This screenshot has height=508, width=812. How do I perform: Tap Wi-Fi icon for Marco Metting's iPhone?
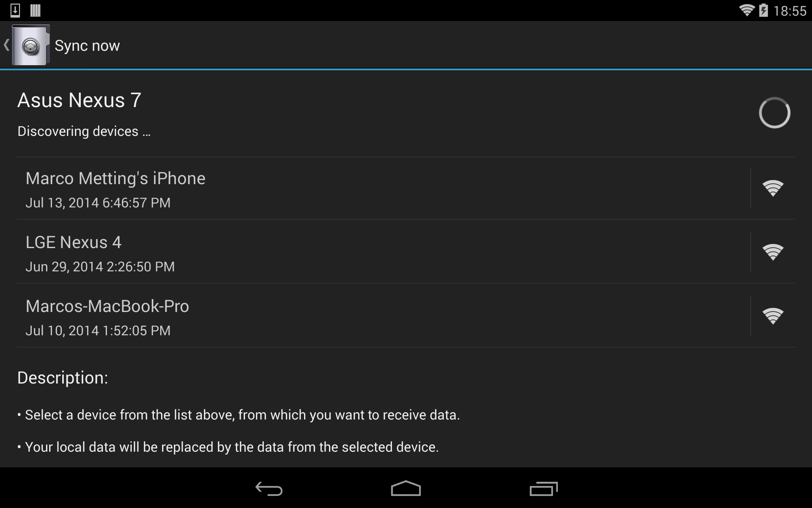point(773,188)
